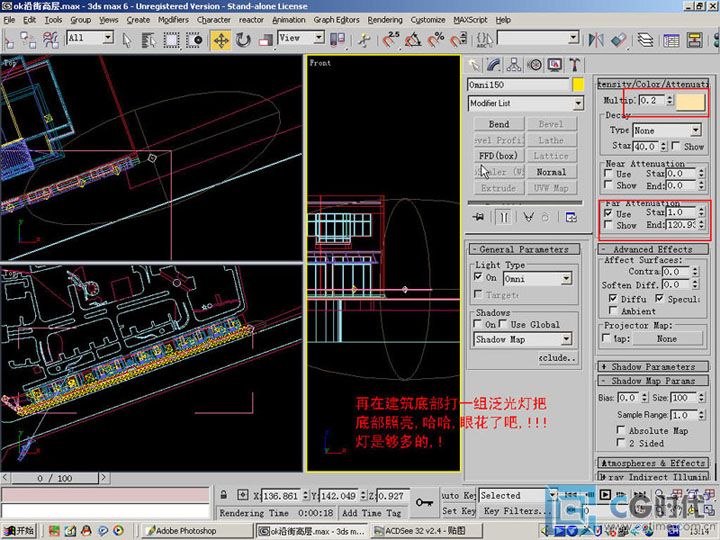Click the Set Keys key icon
Viewport: 720px width, 540px height.
424,503
